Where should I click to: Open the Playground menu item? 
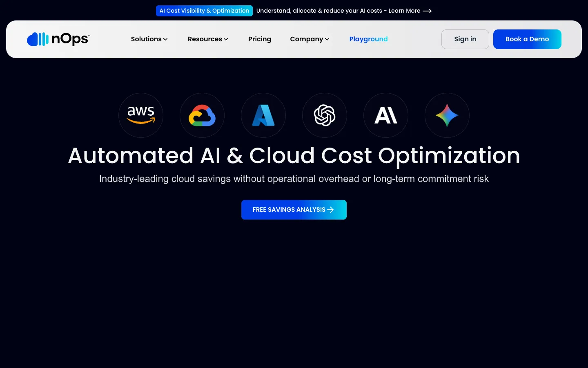click(x=368, y=39)
